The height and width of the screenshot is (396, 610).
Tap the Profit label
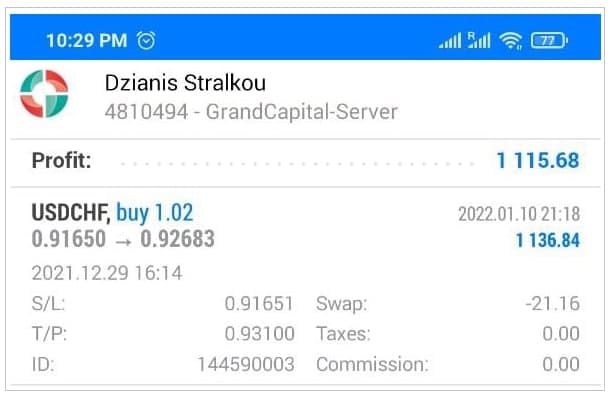(61, 160)
